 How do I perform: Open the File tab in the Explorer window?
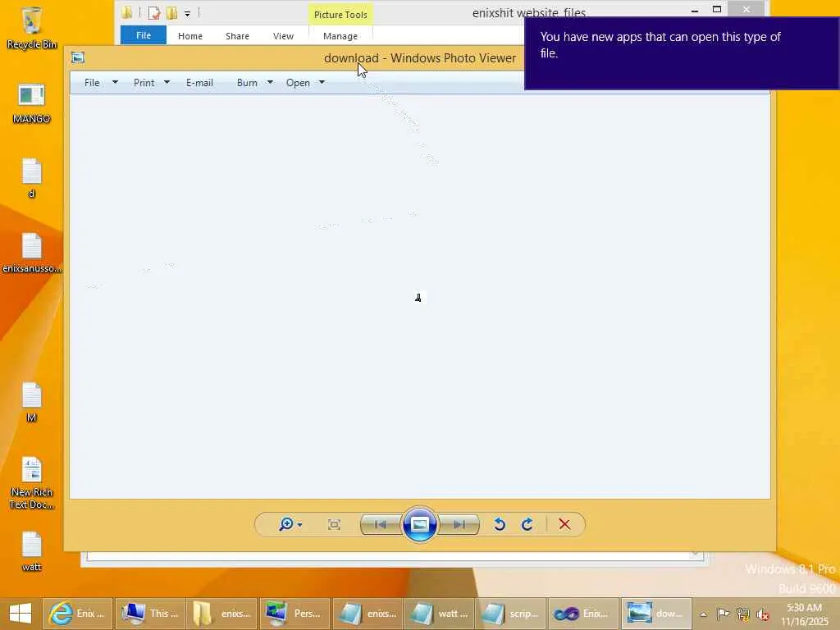[143, 35]
